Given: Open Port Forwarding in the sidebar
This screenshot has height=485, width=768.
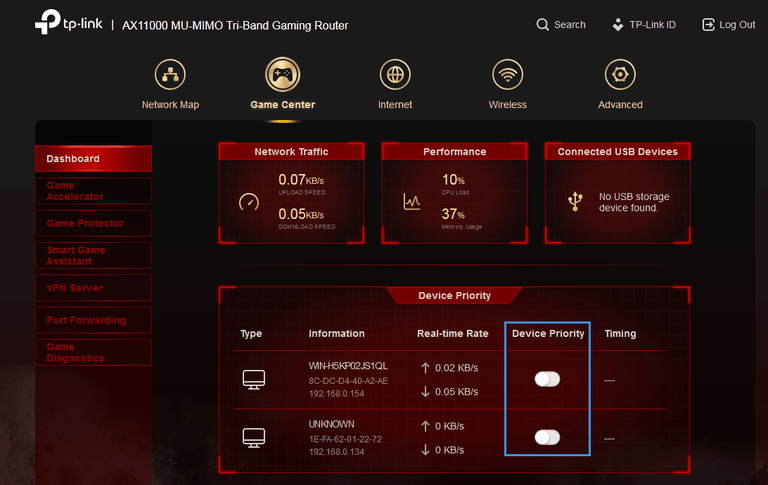Looking at the screenshot, I should point(93,320).
